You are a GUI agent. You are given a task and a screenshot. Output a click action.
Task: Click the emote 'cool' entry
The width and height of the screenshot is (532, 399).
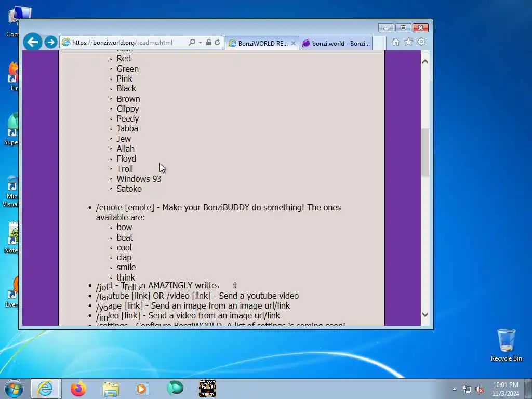pyautogui.click(x=124, y=248)
